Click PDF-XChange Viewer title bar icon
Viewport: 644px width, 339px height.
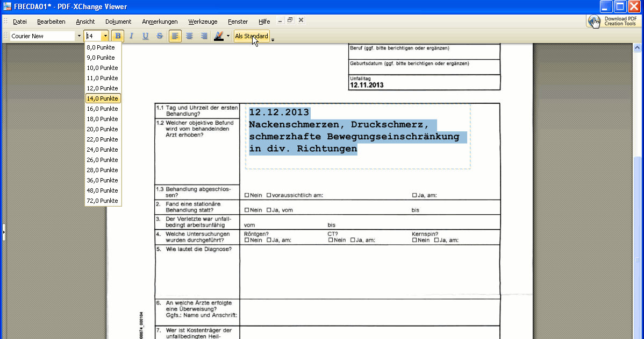coord(7,6)
